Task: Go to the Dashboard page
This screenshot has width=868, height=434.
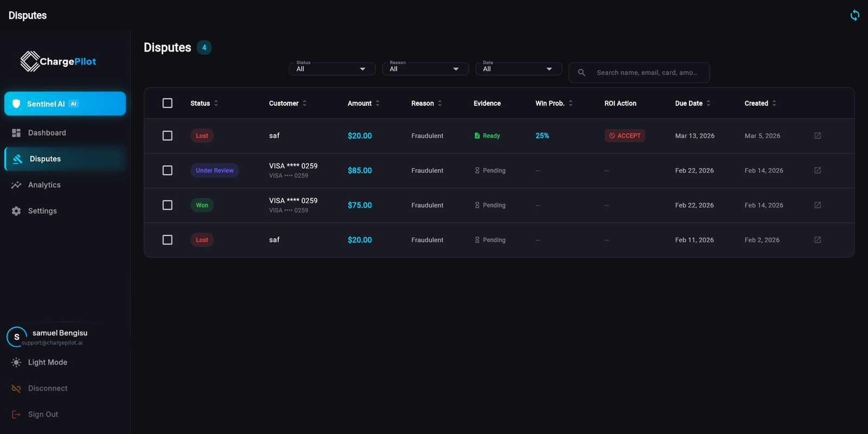Action: [47, 133]
